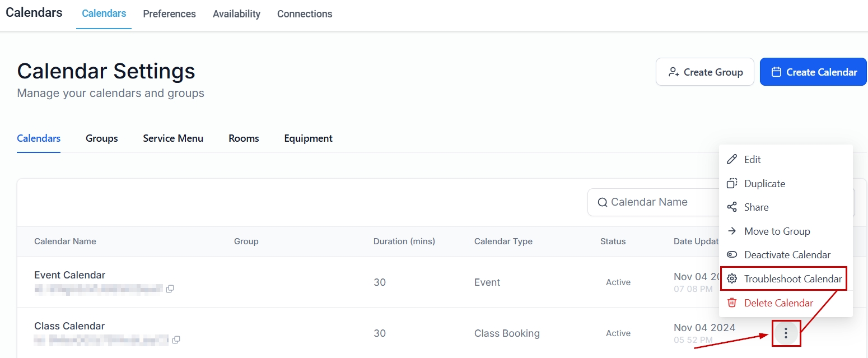Select Edit from the context menu

pyautogui.click(x=752, y=160)
